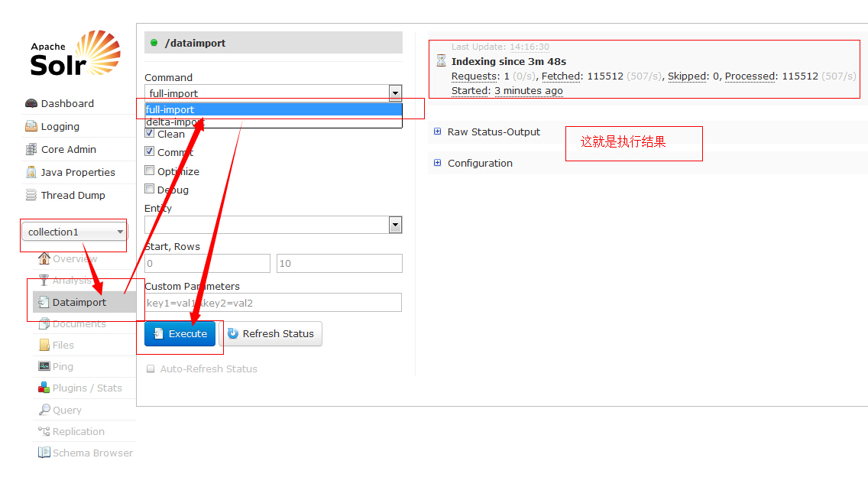Click the Files folder icon

click(44, 345)
